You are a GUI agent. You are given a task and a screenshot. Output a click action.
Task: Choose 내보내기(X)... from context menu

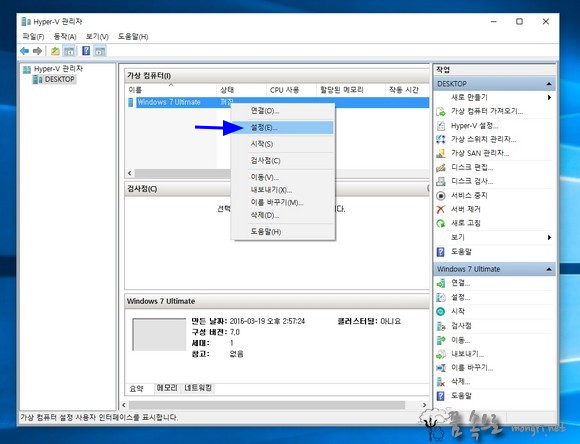click(283, 190)
